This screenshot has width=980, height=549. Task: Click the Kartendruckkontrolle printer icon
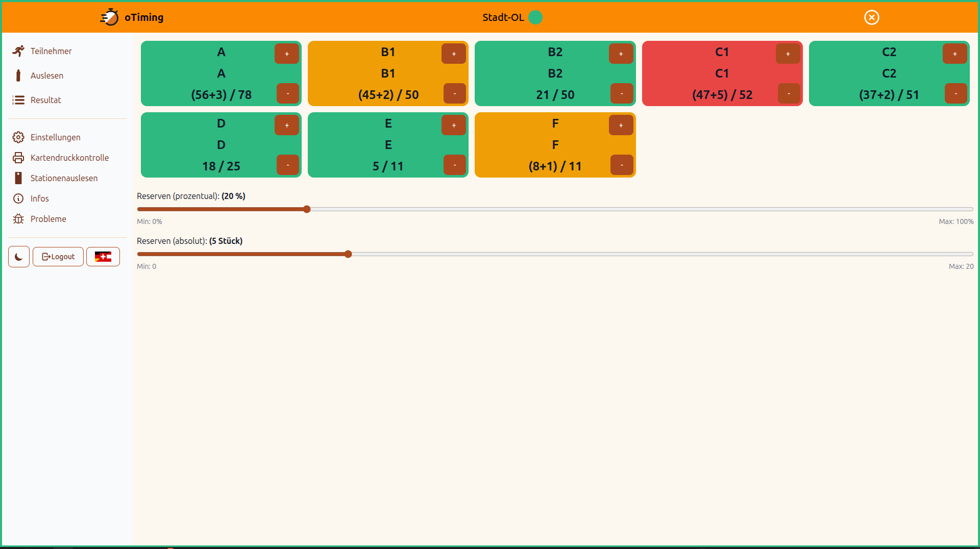point(18,158)
